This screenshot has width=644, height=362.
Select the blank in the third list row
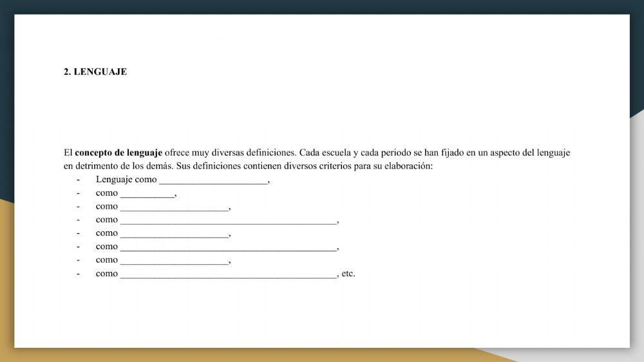click(174, 207)
